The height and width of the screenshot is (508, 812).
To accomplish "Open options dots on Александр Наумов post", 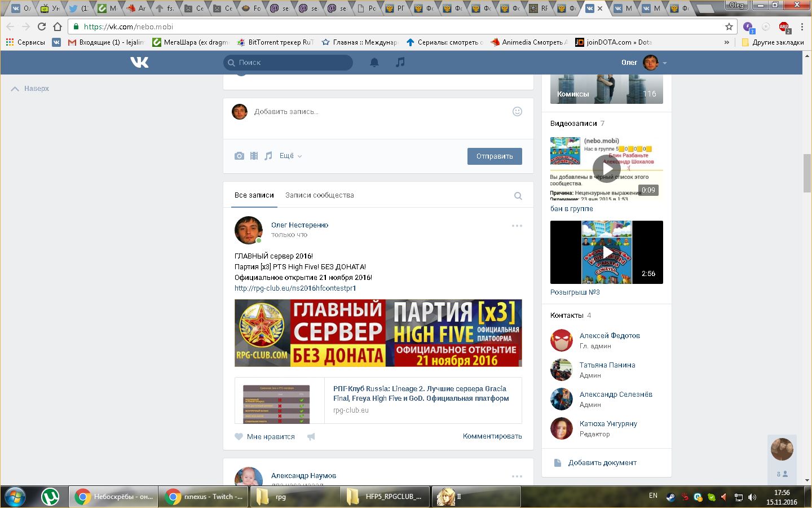I will pyautogui.click(x=517, y=476).
